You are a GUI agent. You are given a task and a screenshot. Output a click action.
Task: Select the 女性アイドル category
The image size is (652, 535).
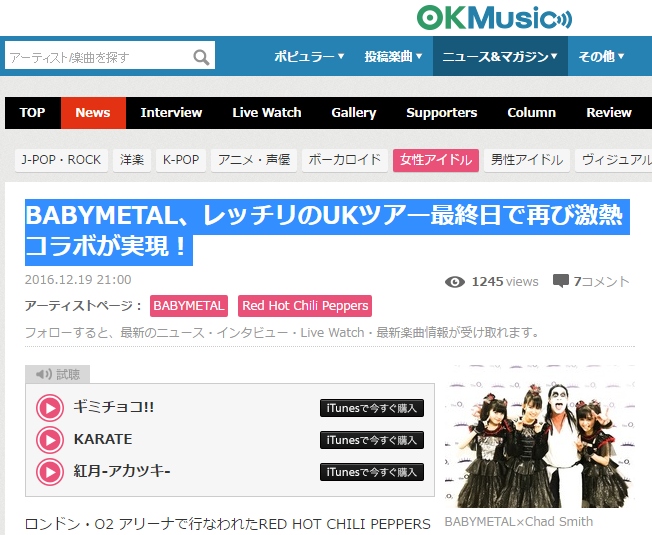[436, 160]
